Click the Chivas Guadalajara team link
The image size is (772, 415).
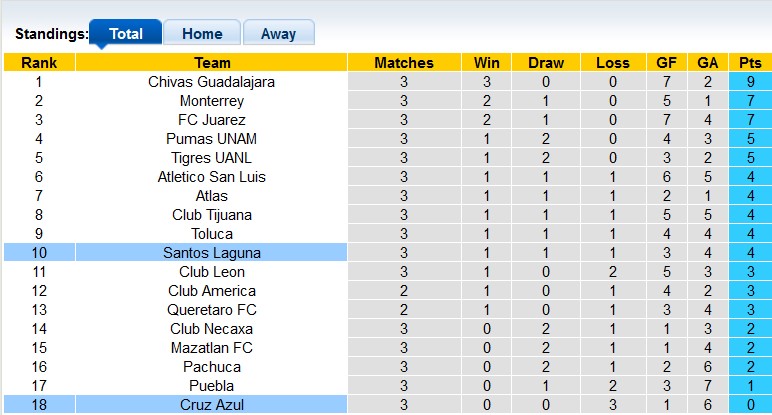[212, 82]
